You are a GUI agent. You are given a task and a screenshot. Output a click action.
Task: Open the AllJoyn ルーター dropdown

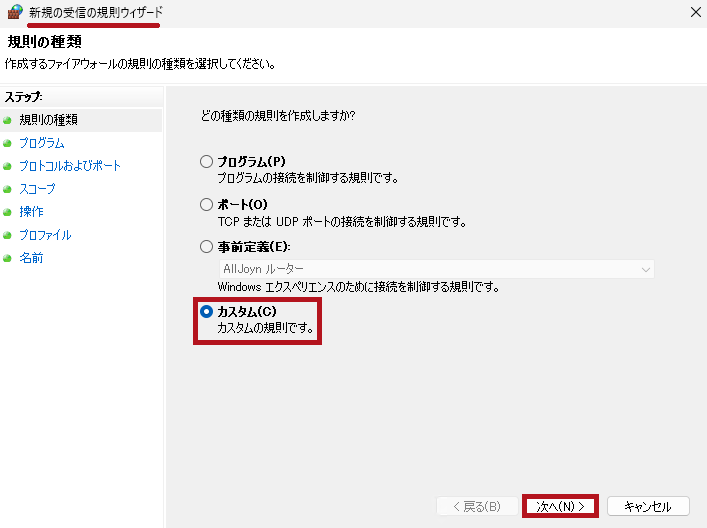point(436,269)
